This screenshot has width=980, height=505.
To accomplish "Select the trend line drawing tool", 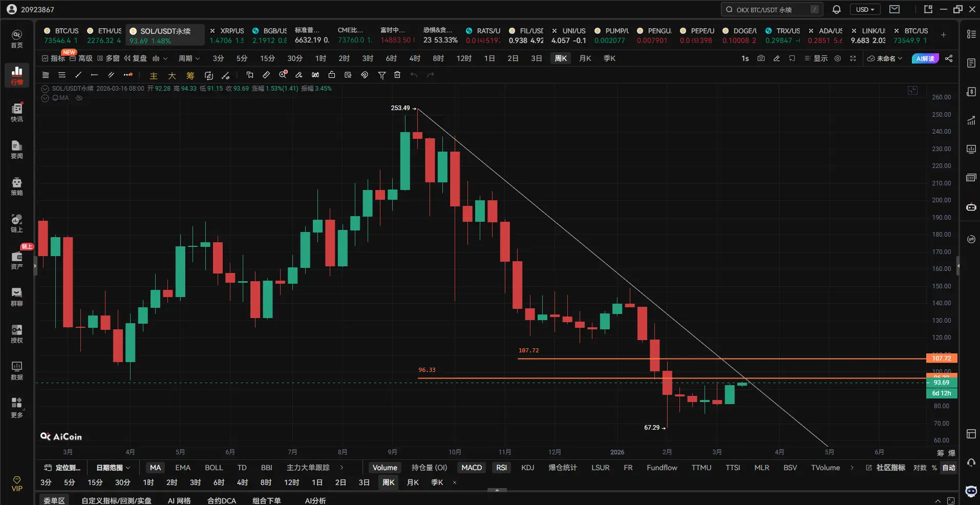I will (x=78, y=75).
